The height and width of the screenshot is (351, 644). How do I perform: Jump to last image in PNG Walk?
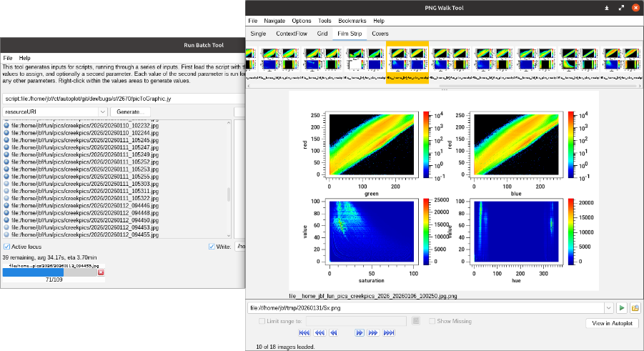pyautogui.click(x=389, y=332)
